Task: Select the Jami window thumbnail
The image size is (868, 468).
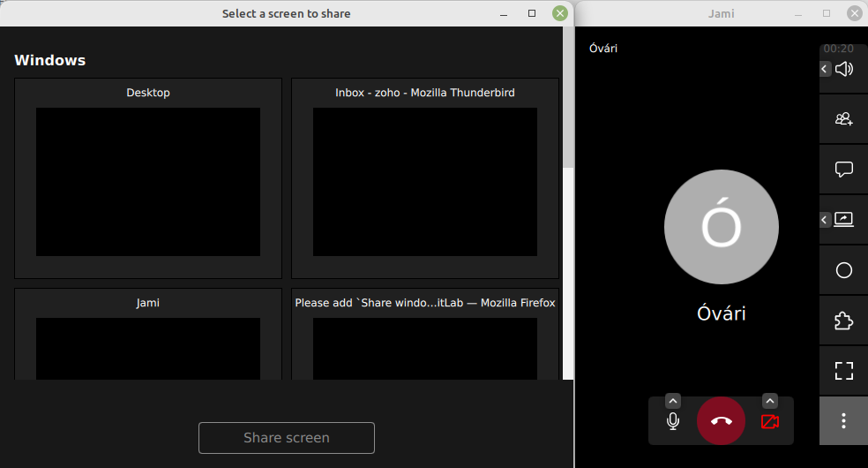Action: tap(148, 334)
